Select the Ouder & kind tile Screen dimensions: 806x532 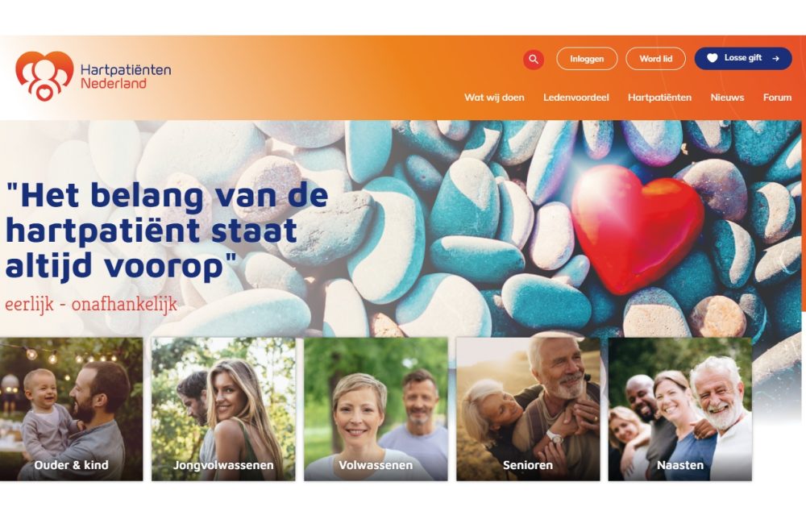tap(71, 409)
